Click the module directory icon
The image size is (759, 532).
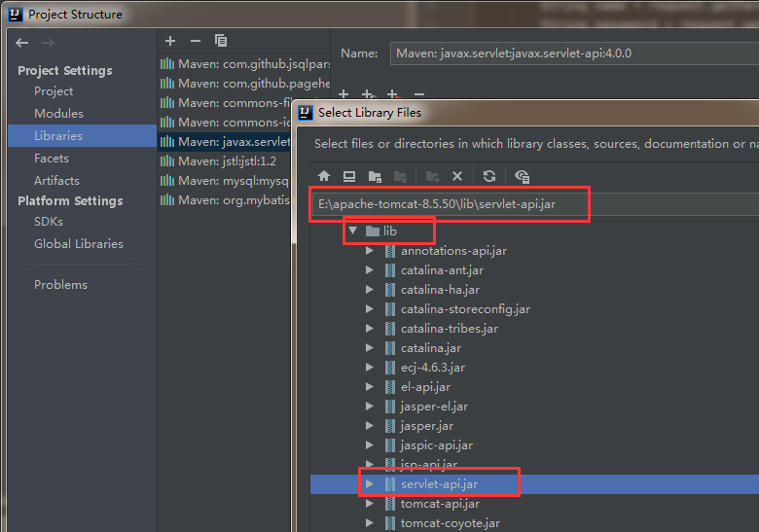[400, 177]
